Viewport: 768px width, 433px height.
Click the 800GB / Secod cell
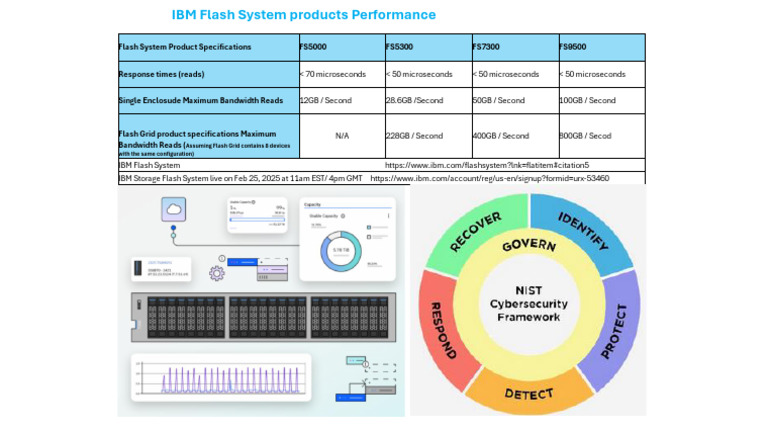point(602,136)
